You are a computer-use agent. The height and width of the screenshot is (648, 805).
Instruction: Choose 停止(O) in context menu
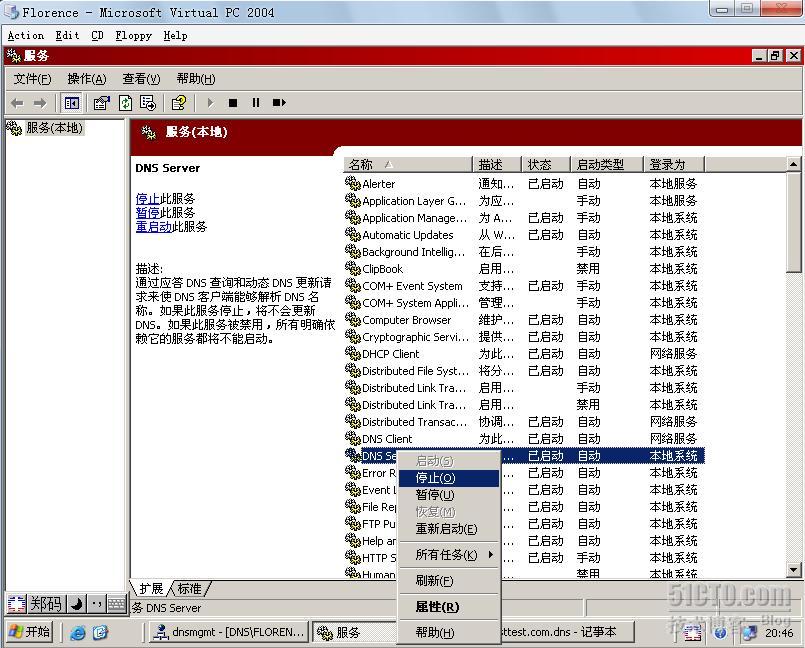[449, 478]
